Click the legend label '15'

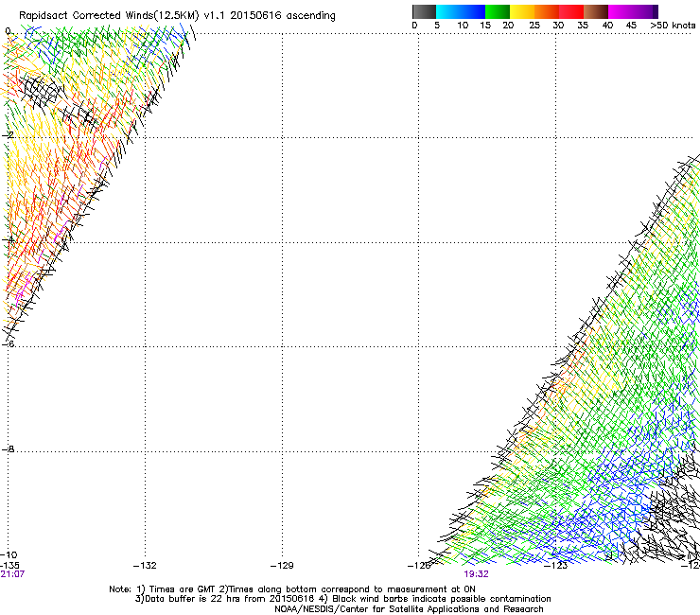485,26
